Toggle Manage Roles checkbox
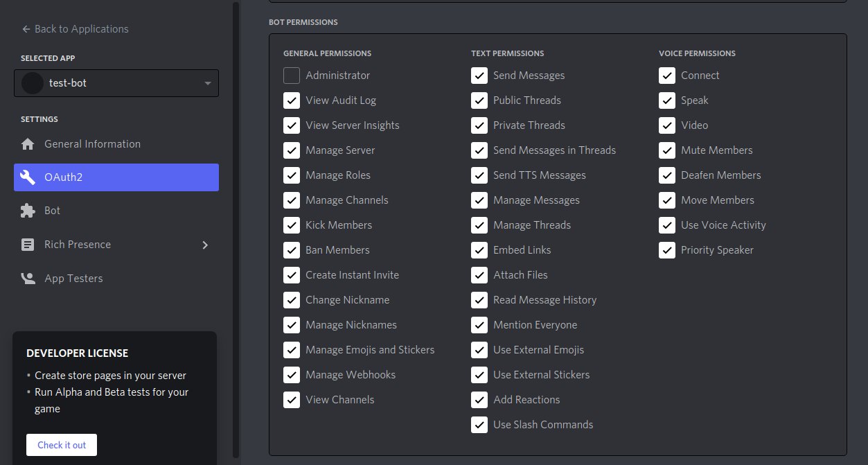This screenshot has height=465, width=868. [292, 175]
